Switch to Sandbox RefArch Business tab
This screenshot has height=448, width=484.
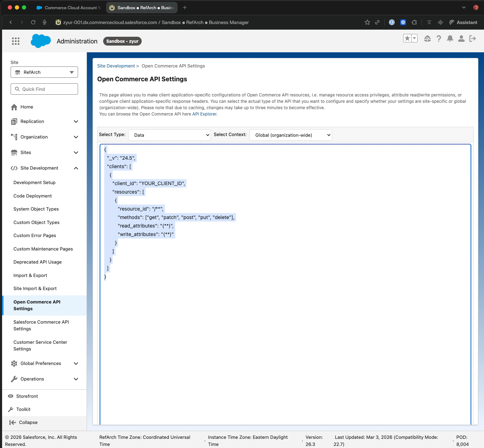point(142,7)
